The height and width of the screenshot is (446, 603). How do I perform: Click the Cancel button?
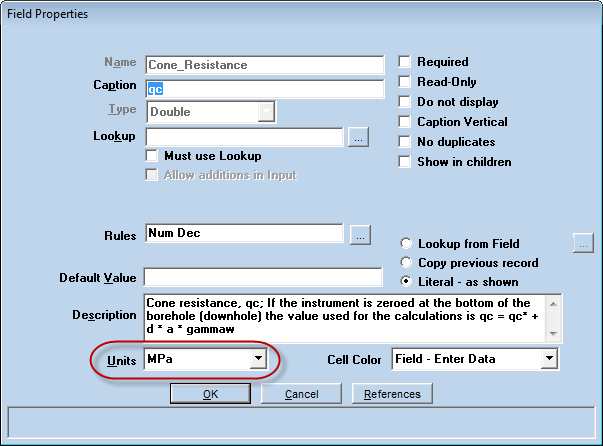click(301, 394)
